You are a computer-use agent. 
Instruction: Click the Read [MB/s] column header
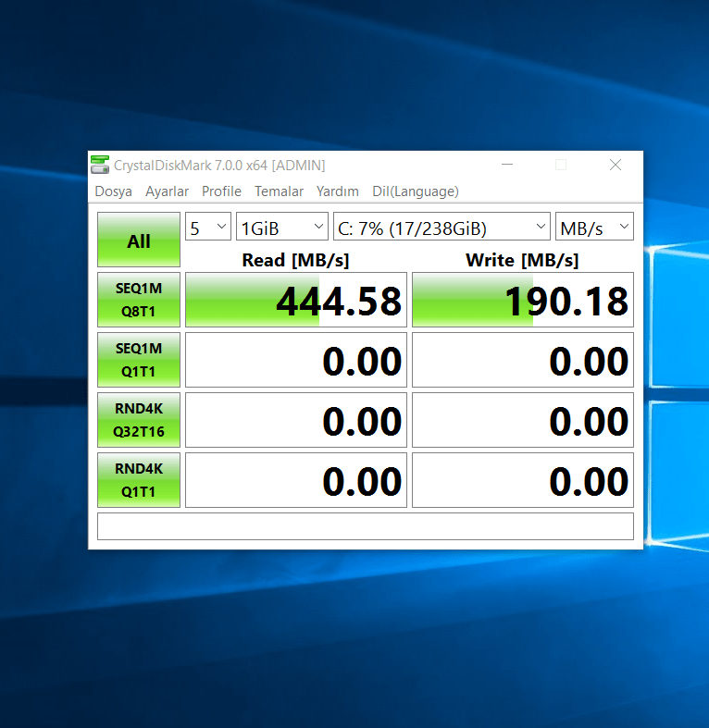[295, 260]
